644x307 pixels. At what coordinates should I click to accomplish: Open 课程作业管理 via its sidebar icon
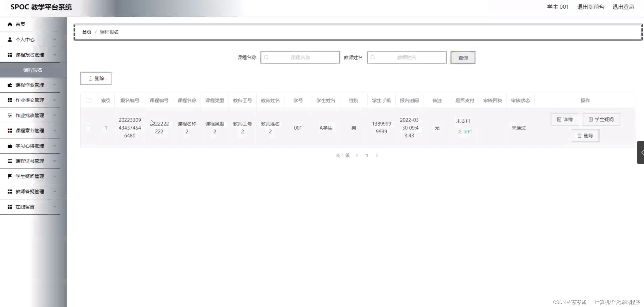point(10,85)
